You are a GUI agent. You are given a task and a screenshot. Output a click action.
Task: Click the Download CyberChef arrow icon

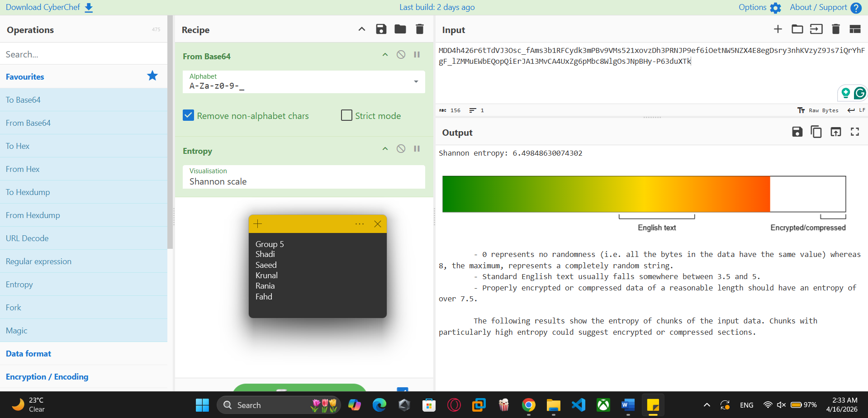[89, 8]
